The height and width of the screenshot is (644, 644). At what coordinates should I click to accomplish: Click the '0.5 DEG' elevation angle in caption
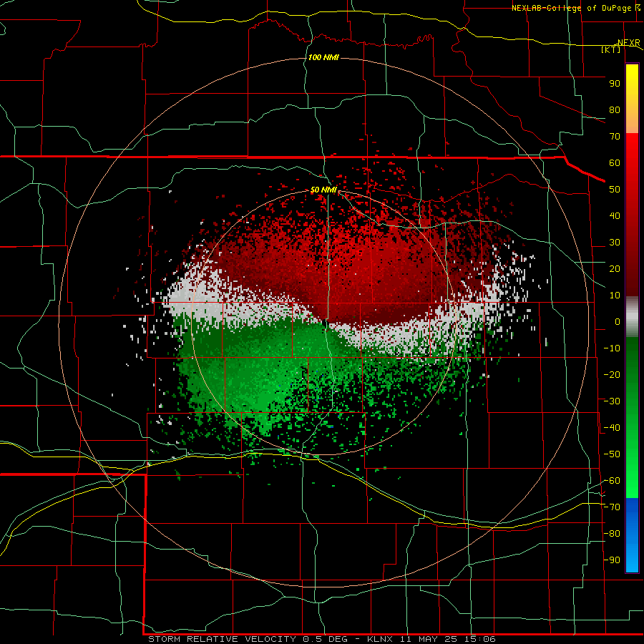tap(325, 639)
